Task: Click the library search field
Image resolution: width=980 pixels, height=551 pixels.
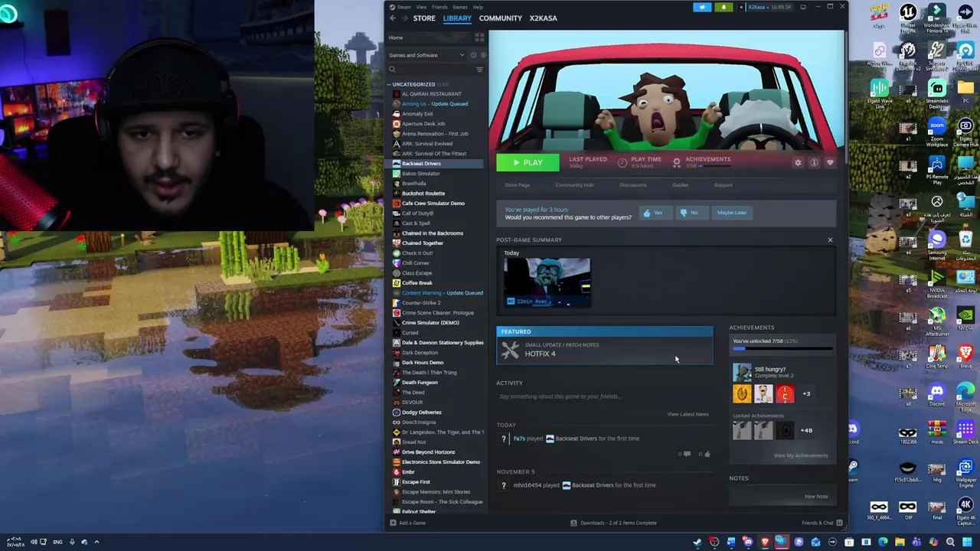Action: [x=430, y=70]
